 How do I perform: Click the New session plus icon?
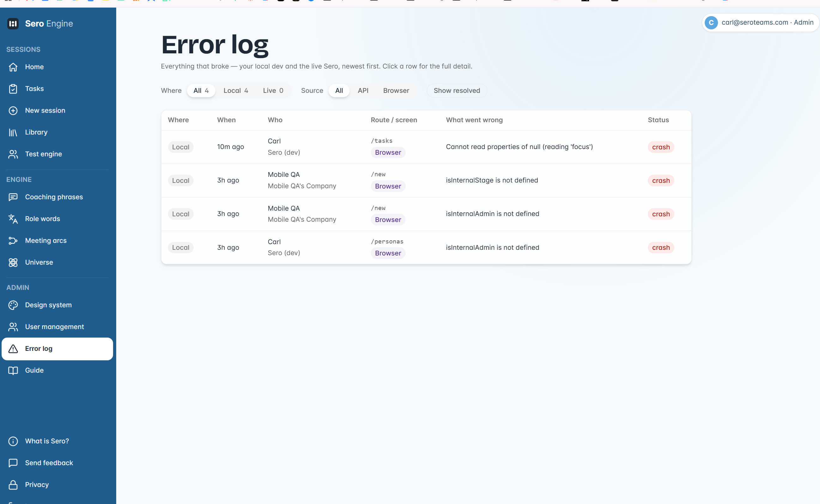(13, 111)
